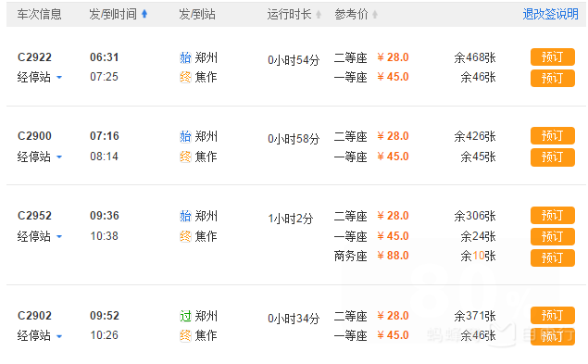
Task: Click the 终 terminal icon for C2900
Action: (x=185, y=157)
